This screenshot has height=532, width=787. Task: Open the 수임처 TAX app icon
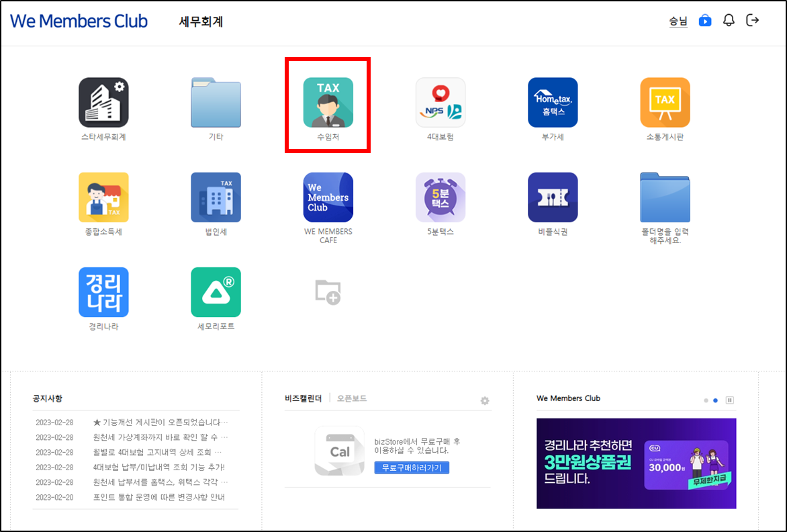[328, 102]
